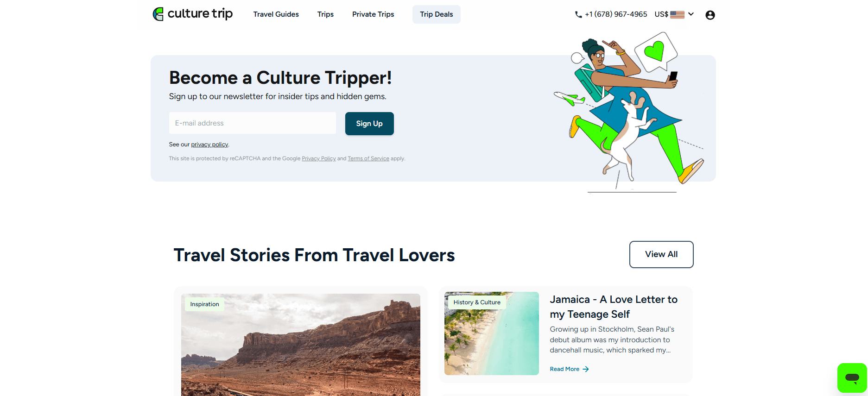
Task: Open the Google Privacy Policy link
Action: coord(319,158)
